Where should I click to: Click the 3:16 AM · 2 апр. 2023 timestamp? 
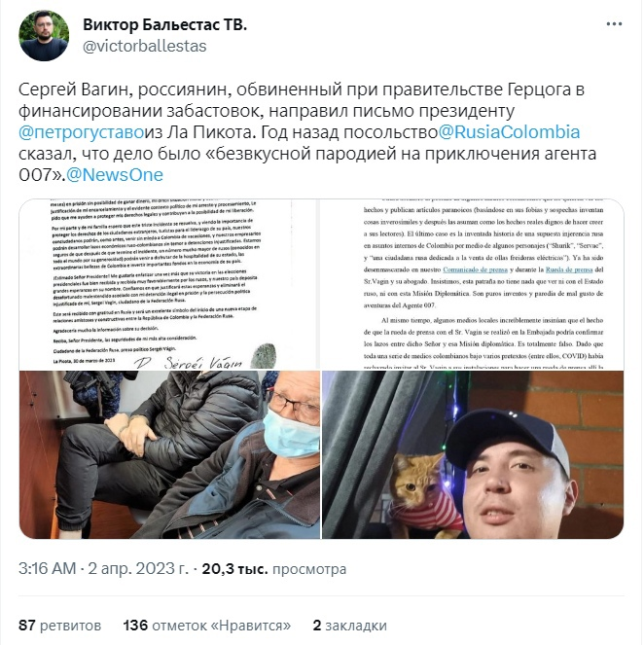pos(103,568)
